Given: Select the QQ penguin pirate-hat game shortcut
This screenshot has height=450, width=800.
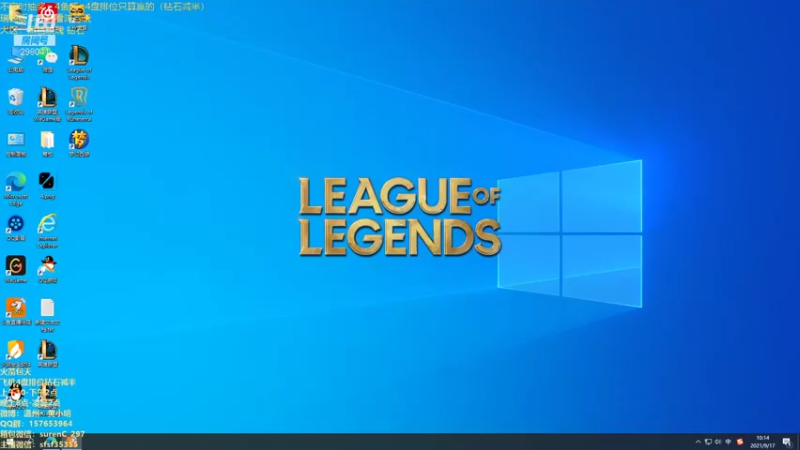Looking at the screenshot, I should click(47, 270).
